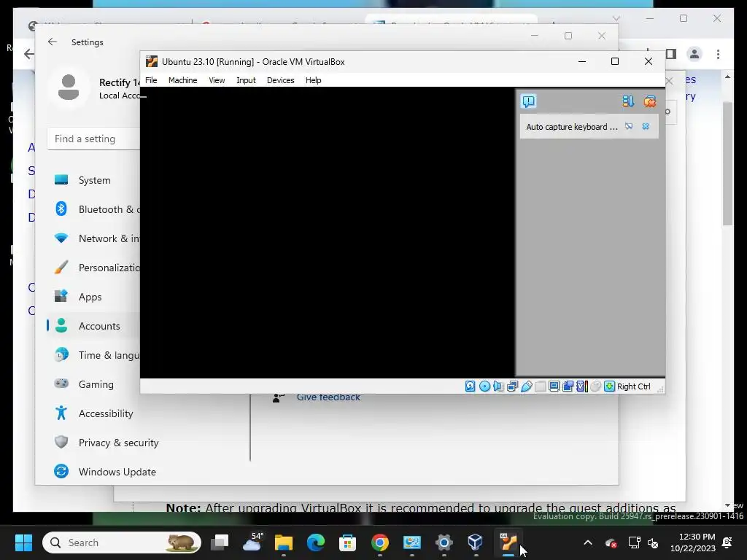This screenshot has width=747, height=560.
Task: Open File Explorer from taskbar
Action: tap(284, 542)
